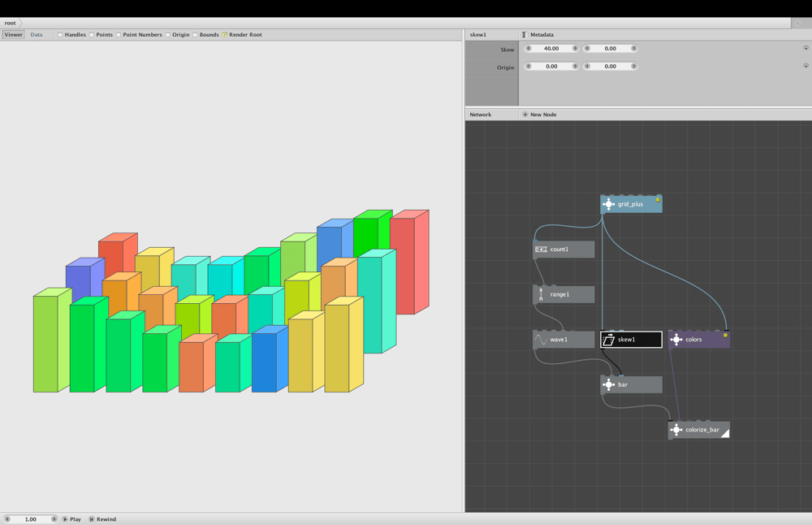Decrease Origin X value with left arrow

tap(529, 66)
